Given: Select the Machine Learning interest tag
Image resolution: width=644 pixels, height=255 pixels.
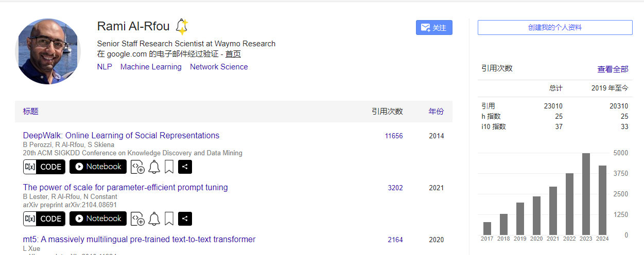Looking at the screenshot, I should (151, 67).
